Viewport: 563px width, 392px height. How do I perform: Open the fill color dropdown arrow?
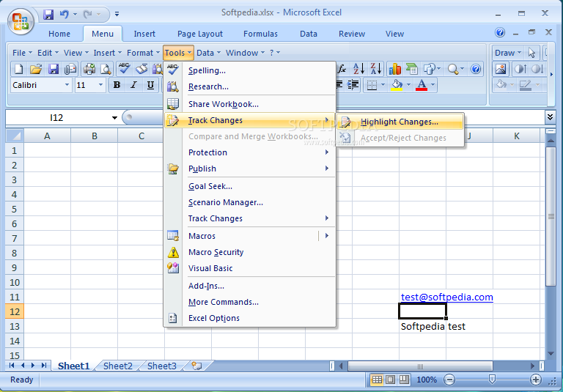[x=408, y=85]
